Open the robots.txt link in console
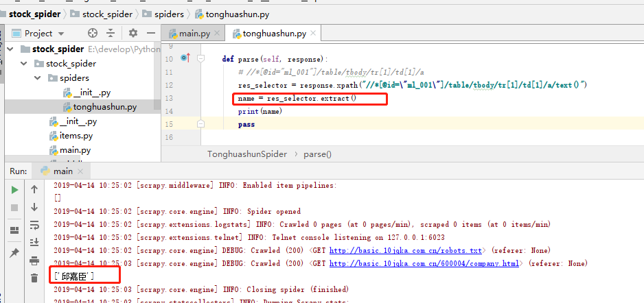Screen dimensions: 644x303 tap(406, 250)
